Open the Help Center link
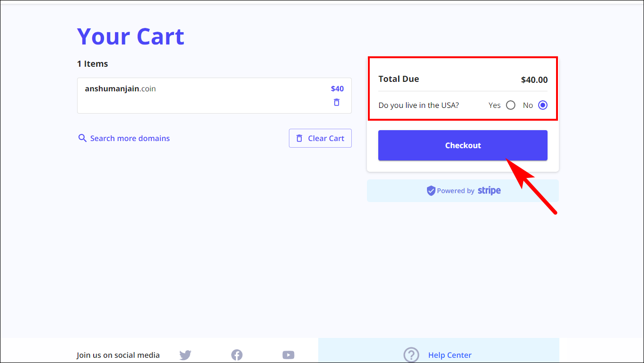This screenshot has width=644, height=363. tap(450, 355)
